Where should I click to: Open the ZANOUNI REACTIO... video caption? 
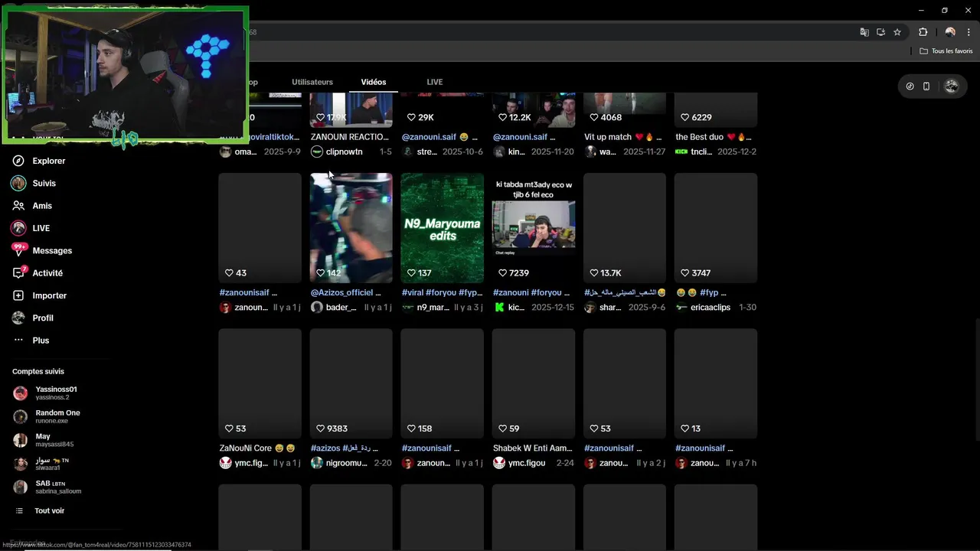pyautogui.click(x=350, y=137)
